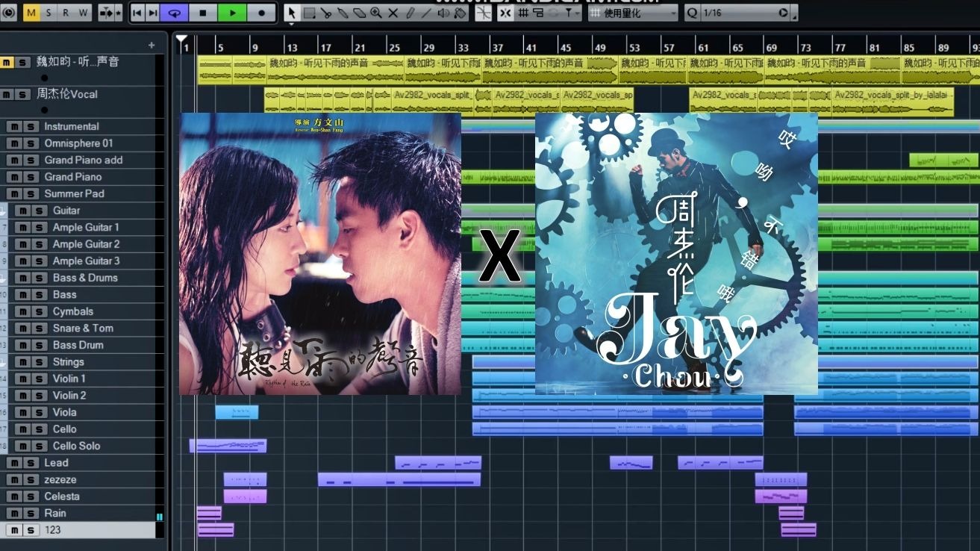Select the Object Selection arrow tool
The image size is (980, 551).
click(292, 13)
